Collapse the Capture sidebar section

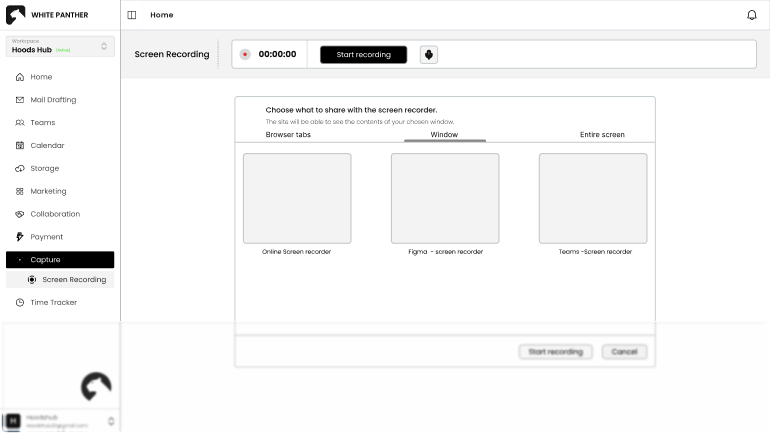(59, 260)
